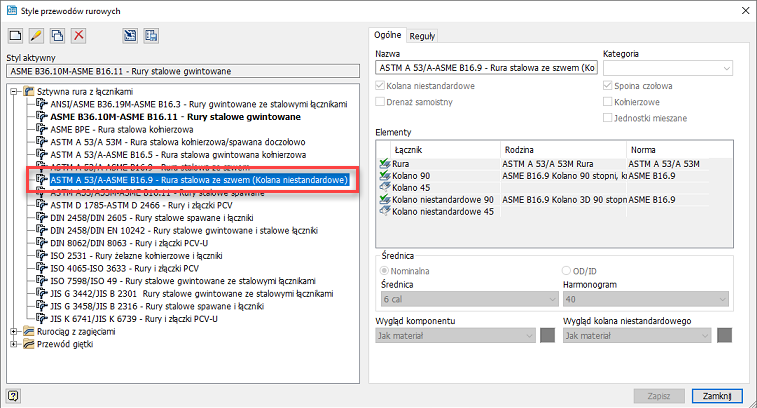Click the Zapisz button
The image size is (757, 408).
659,396
